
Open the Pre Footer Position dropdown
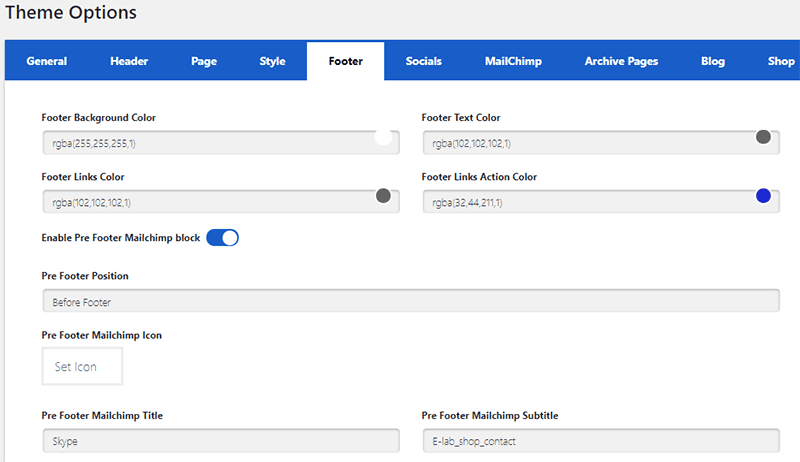(411, 301)
